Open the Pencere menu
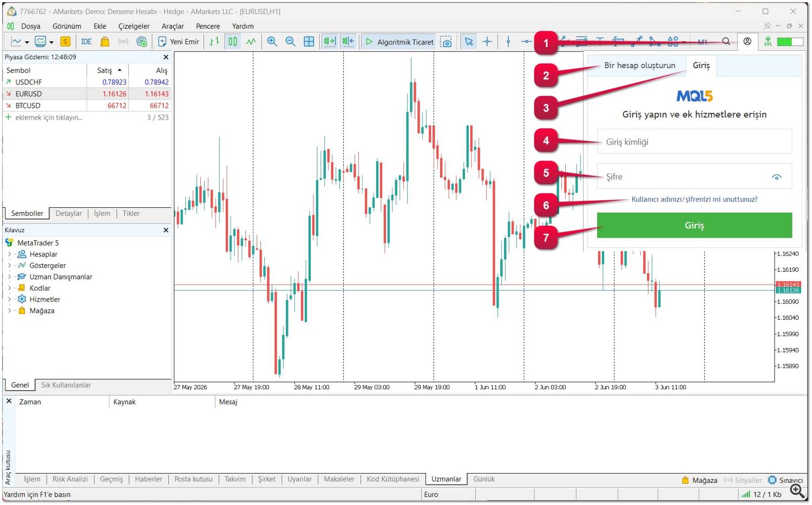Image resolution: width=812 pixels, height=505 pixels. coord(208,26)
